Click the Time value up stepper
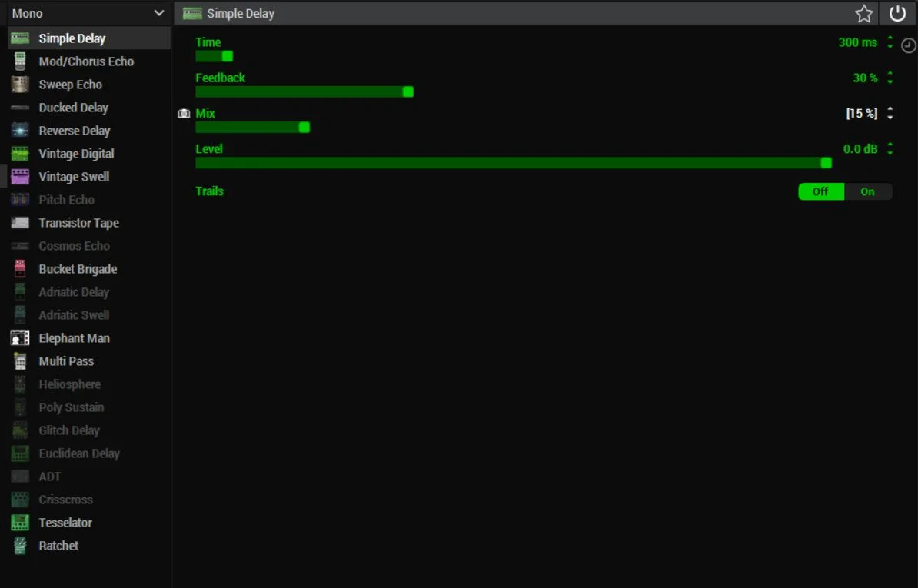Screen dimensions: 918x588 [890, 39]
